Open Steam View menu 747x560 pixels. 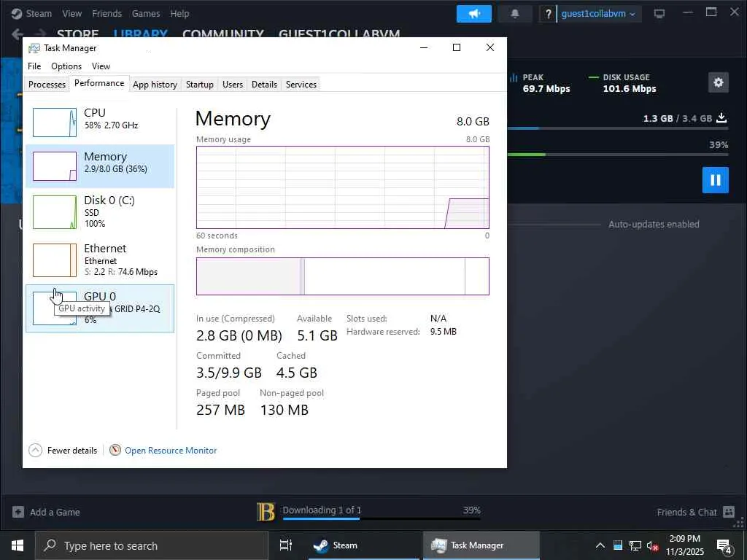click(72, 13)
